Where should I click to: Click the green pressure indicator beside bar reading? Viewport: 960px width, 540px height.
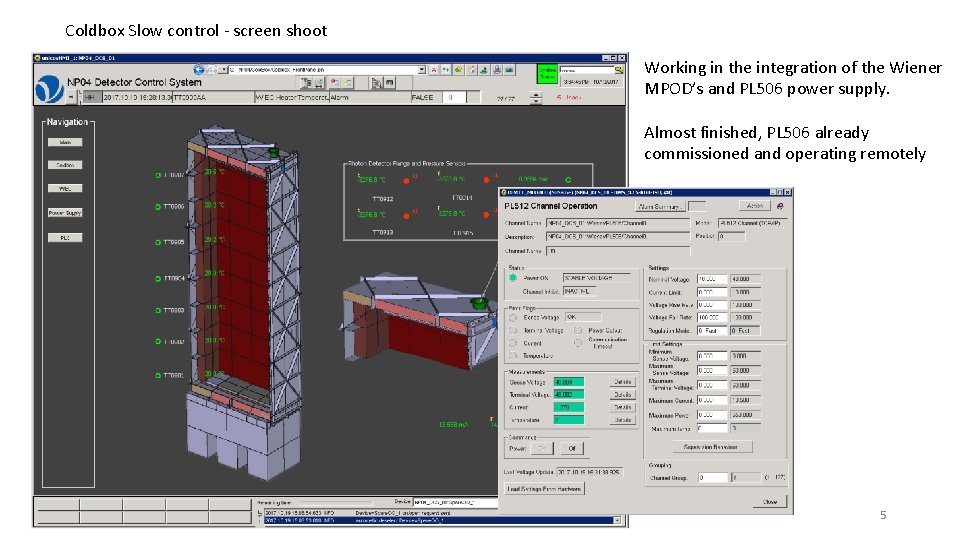coord(568,180)
